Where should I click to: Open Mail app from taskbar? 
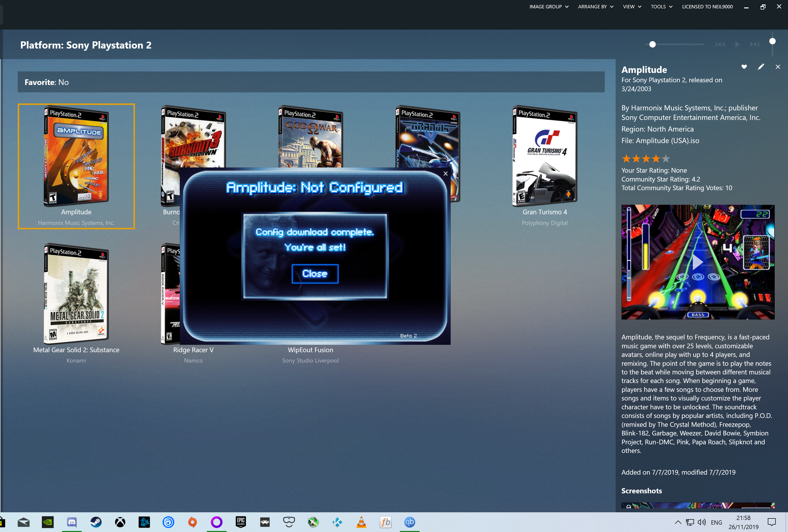23,522
